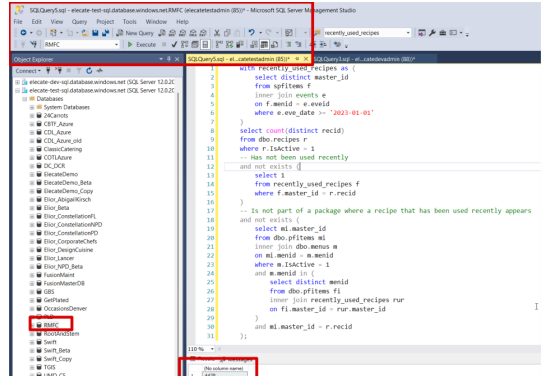Click the Undo arrow icon
The width and height of the screenshot is (551, 376).
coord(252,33)
